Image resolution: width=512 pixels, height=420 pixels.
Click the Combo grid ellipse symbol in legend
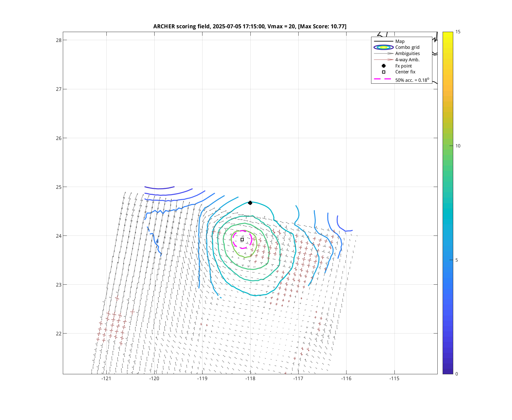point(384,47)
